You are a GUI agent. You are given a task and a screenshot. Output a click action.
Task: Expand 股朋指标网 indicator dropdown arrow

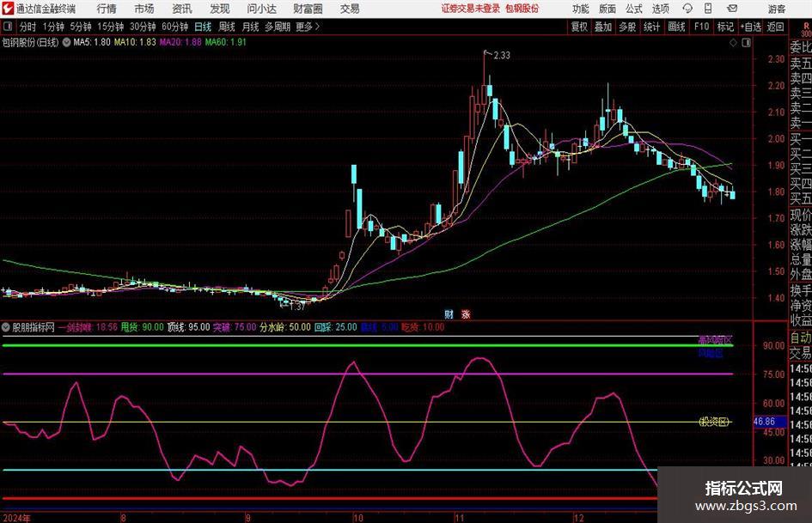pyautogui.click(x=6, y=327)
